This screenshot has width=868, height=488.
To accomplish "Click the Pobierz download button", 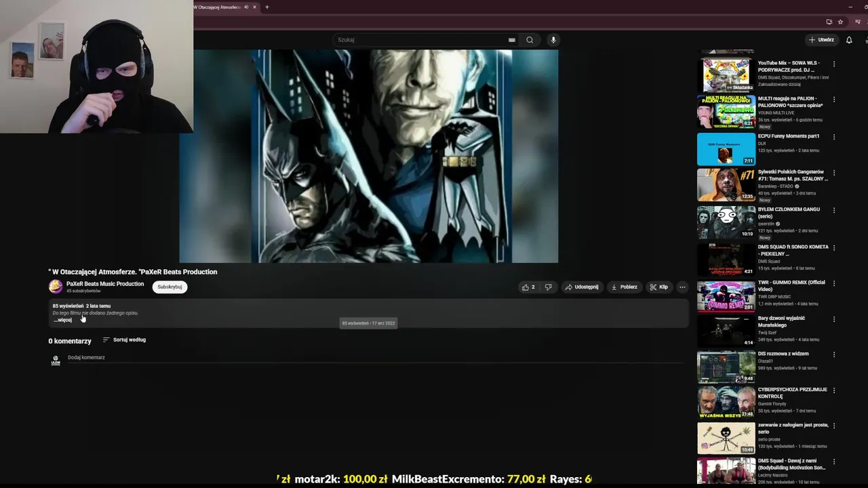I will [625, 287].
